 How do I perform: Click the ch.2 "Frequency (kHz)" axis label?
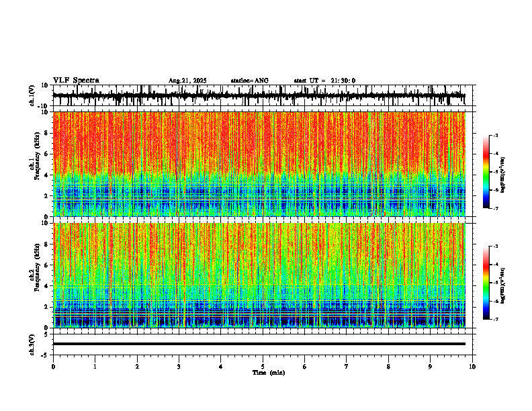[36, 267]
